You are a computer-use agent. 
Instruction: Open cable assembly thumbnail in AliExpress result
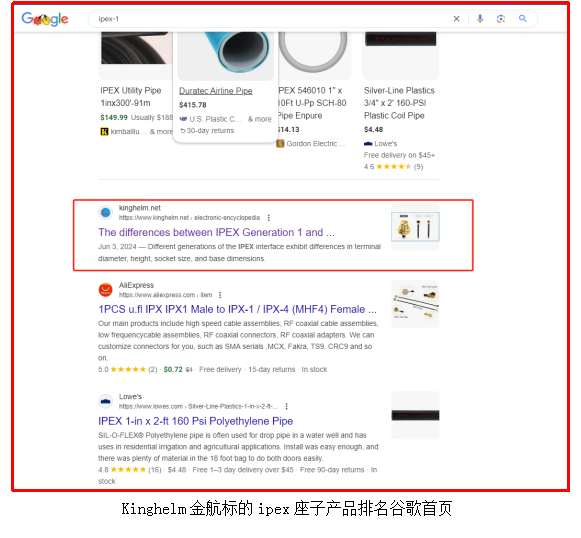pyautogui.click(x=415, y=304)
